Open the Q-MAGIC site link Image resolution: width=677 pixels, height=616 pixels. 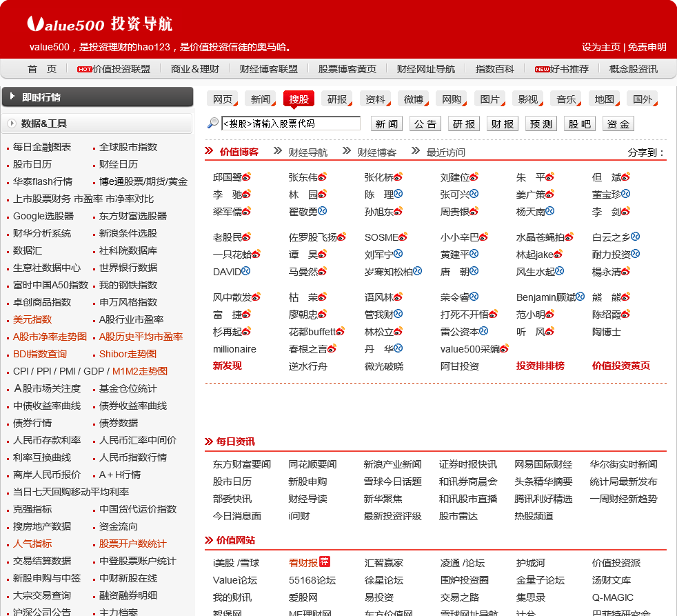[613, 597]
